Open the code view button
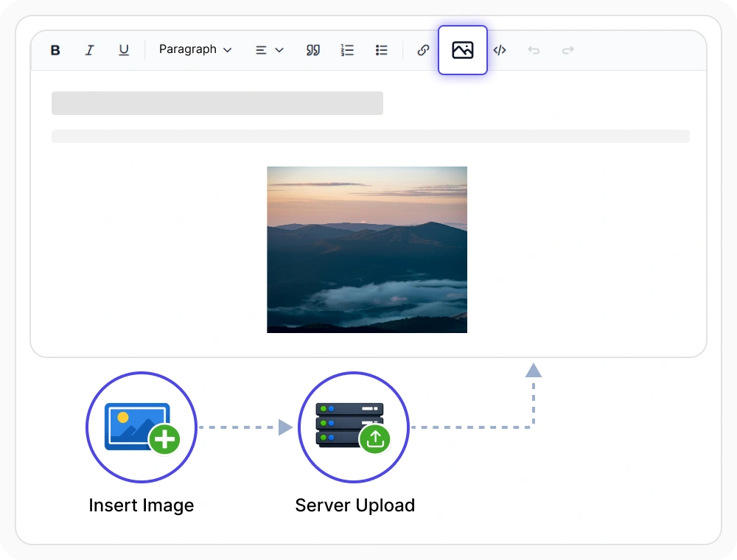737x560 pixels. coord(500,50)
